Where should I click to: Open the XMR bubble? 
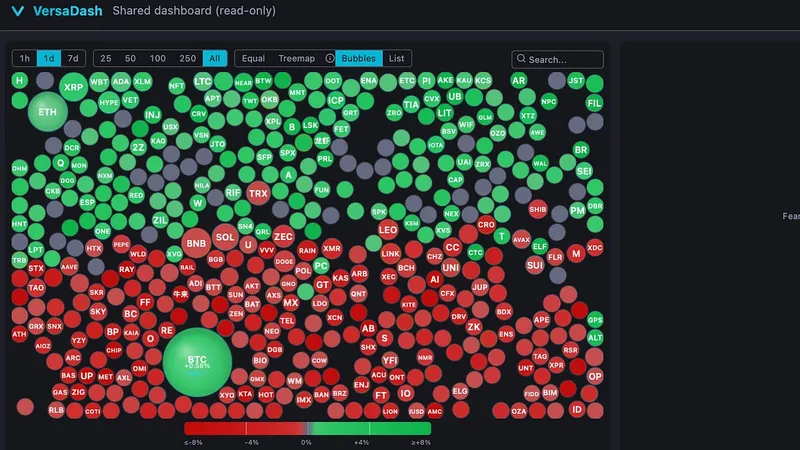(332, 248)
